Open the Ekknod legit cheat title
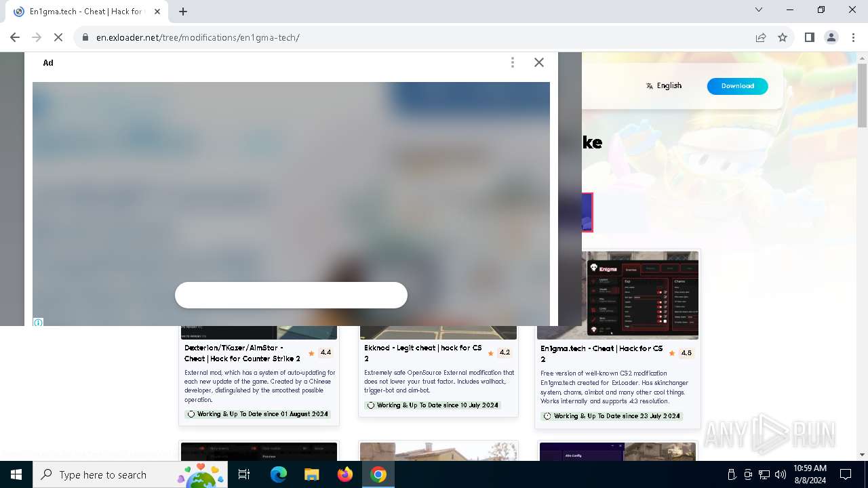868x488 pixels. (x=423, y=353)
